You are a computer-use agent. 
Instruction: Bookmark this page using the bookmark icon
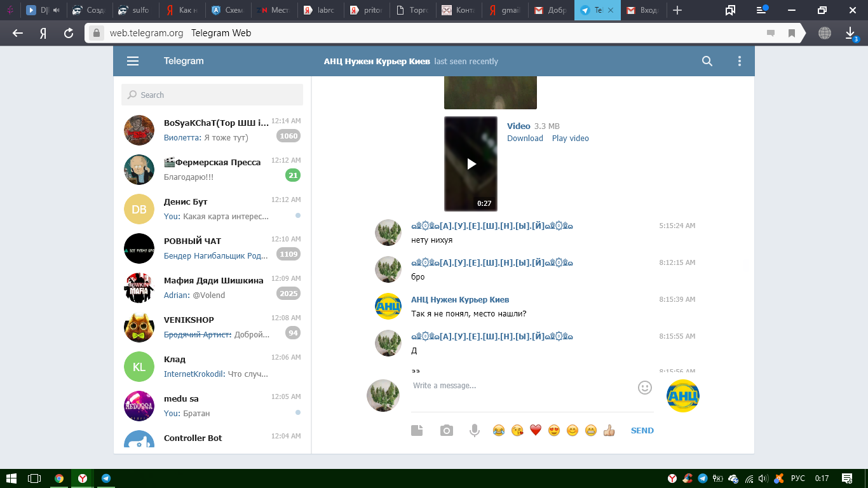coord(792,33)
